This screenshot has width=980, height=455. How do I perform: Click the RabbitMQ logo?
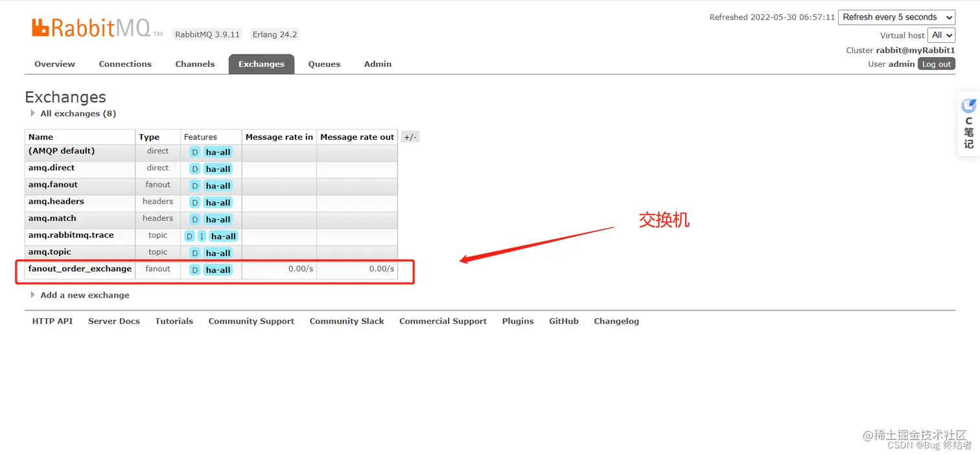point(97,27)
